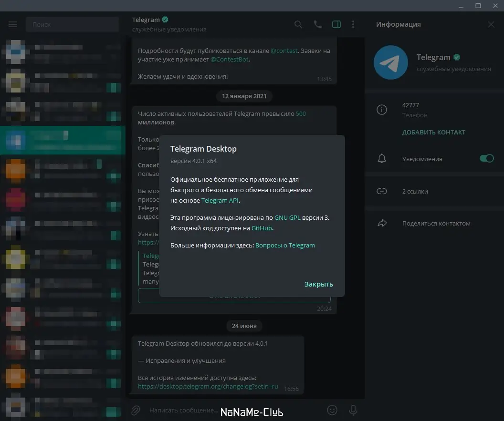Click the версия 4.0.1 x64 text
The height and width of the screenshot is (421, 504).
193,161
